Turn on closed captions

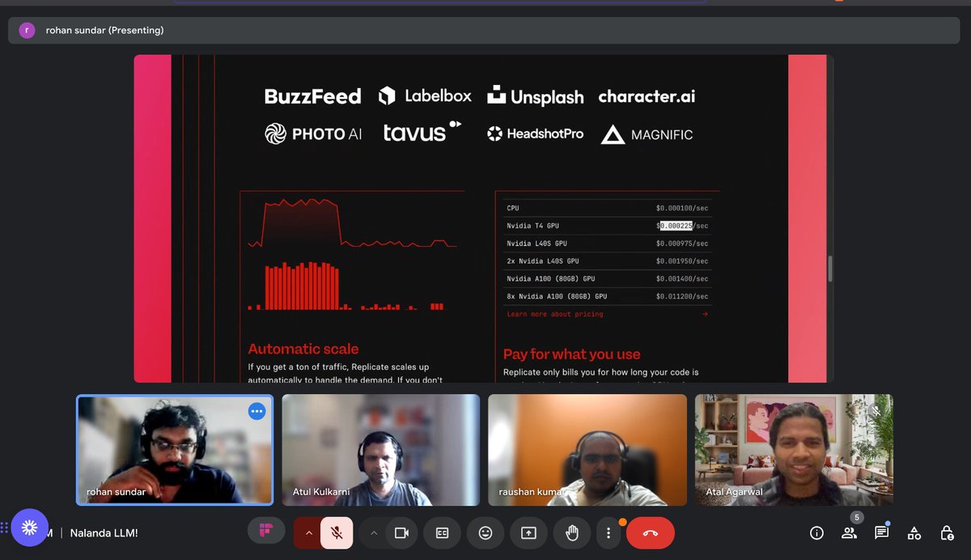tap(443, 532)
